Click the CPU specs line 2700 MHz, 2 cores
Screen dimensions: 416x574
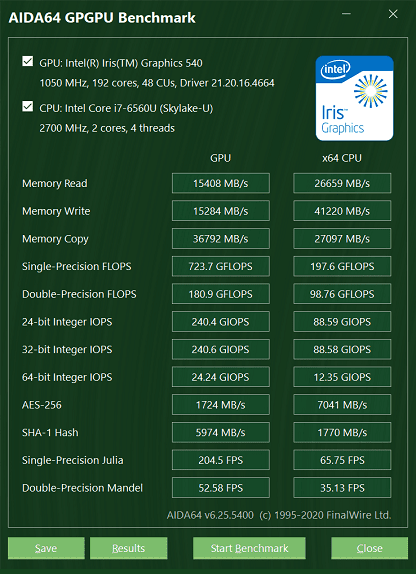[x=107, y=128]
